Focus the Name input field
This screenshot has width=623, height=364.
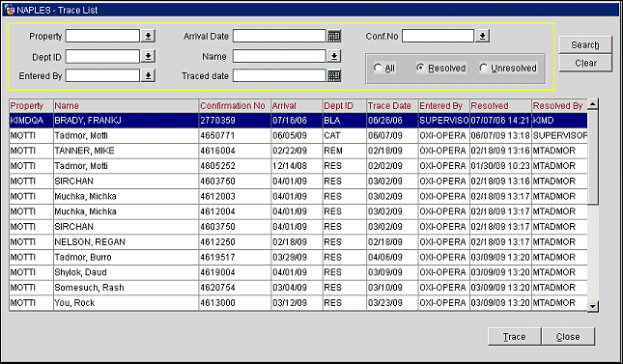(279, 56)
